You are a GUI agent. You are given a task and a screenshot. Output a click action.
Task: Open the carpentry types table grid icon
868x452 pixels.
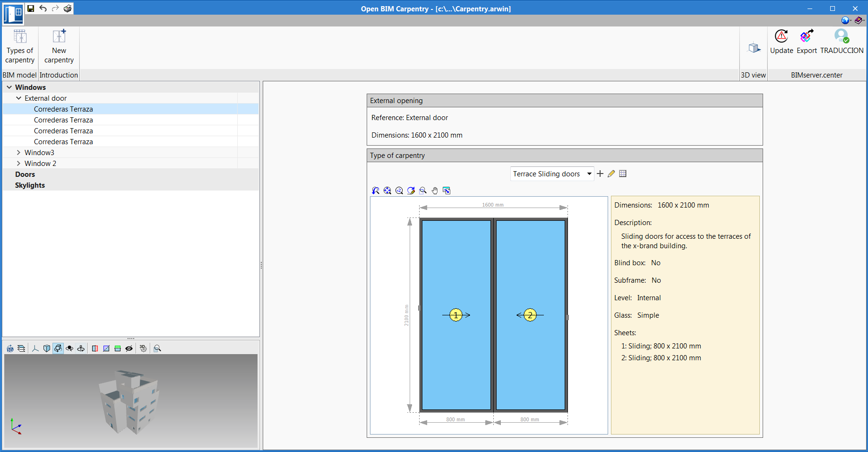(622, 174)
